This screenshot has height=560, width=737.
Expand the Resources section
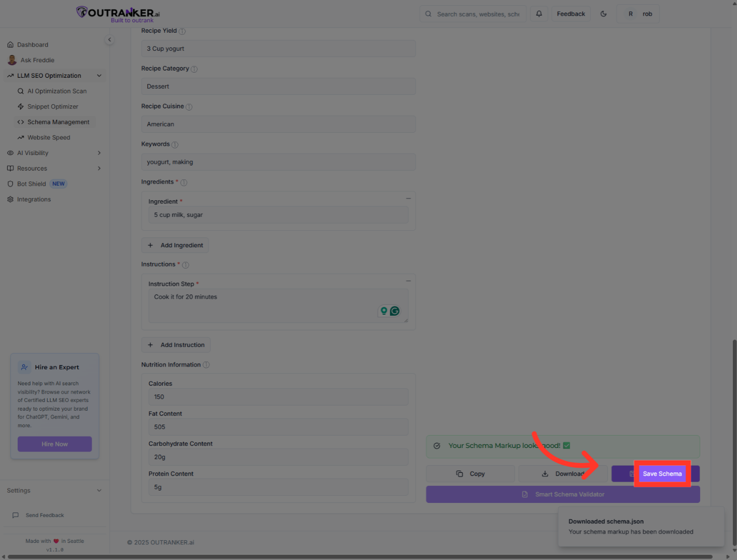(x=99, y=168)
